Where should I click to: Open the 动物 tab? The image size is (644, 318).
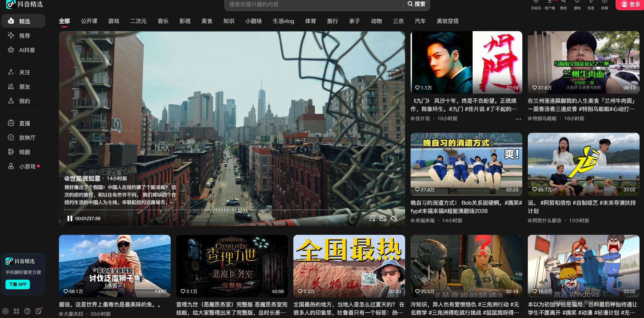tap(376, 21)
